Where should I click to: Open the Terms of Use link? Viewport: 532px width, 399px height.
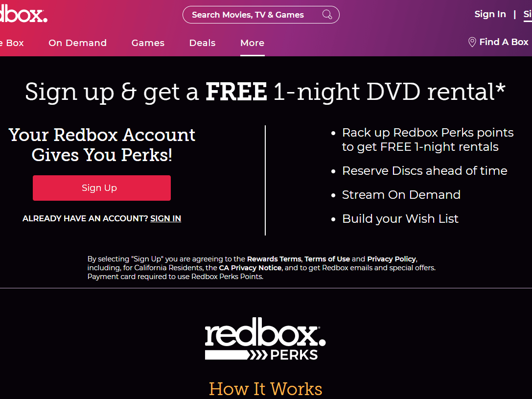pyautogui.click(x=327, y=259)
